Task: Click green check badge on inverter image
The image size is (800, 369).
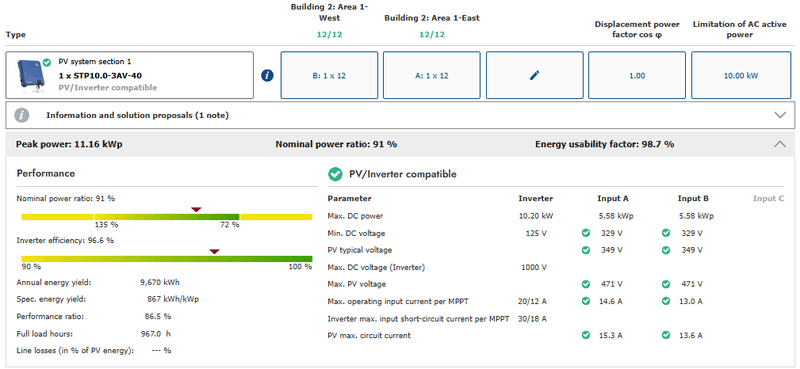Action: pyautogui.click(x=47, y=62)
